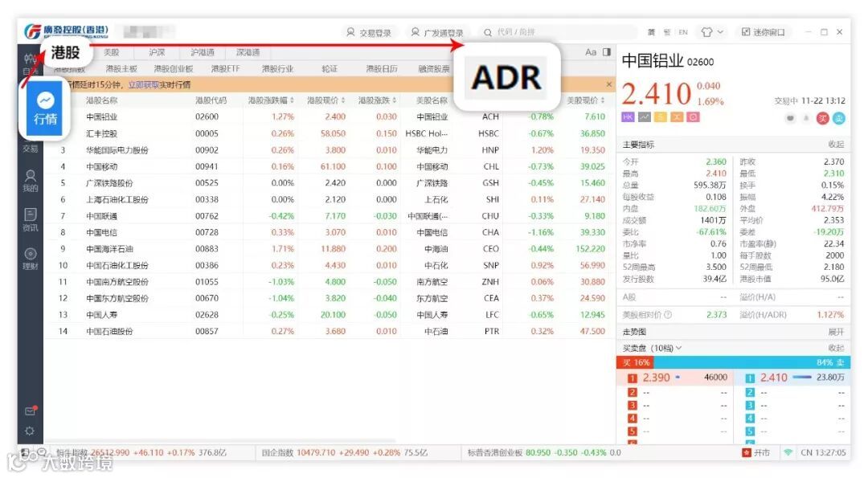Click the skin theme shirt icon

tap(707, 32)
